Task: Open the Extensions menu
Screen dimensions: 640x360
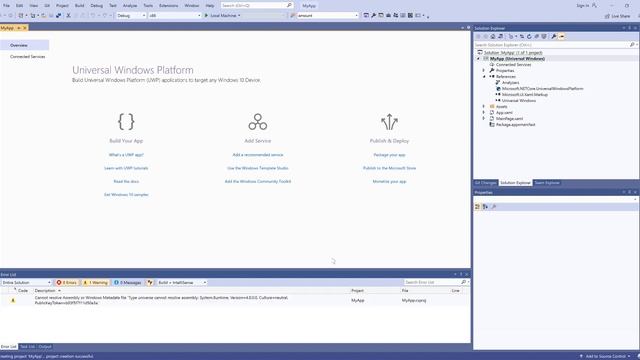Action: [x=169, y=6]
